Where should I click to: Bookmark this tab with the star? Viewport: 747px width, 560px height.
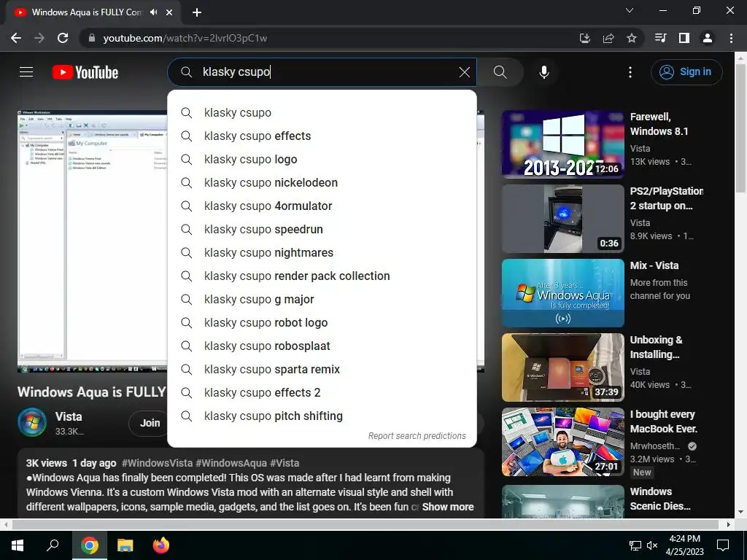point(632,38)
